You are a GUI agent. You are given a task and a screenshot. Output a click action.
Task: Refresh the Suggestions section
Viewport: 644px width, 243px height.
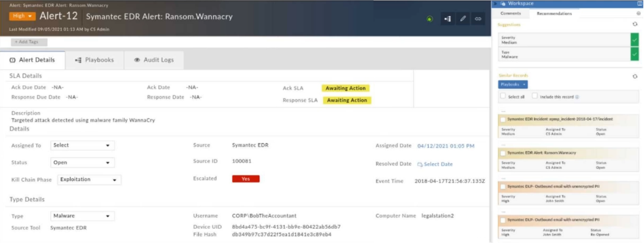[635, 25]
